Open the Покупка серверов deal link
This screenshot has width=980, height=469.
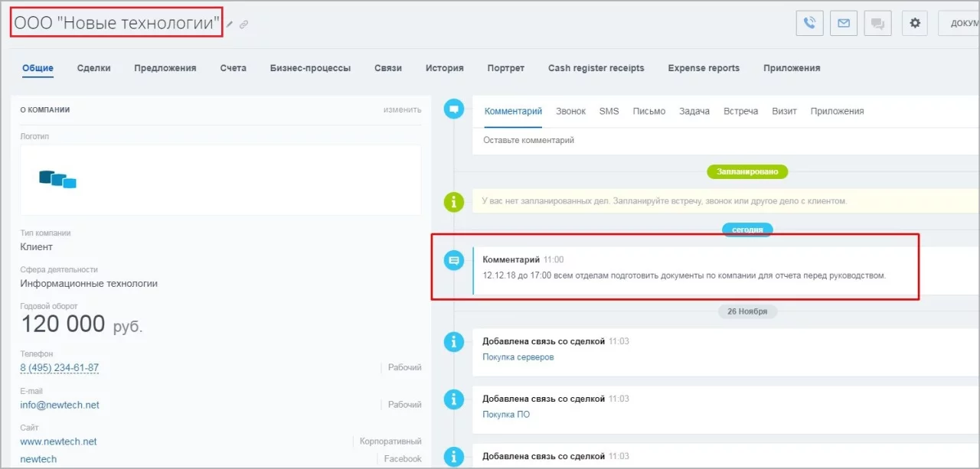[518, 357]
